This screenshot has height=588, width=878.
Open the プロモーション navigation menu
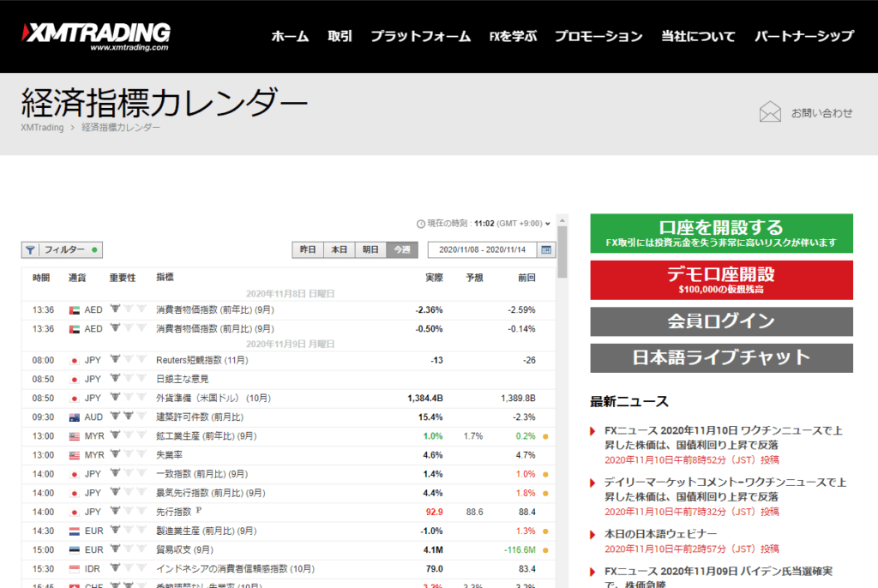(598, 36)
